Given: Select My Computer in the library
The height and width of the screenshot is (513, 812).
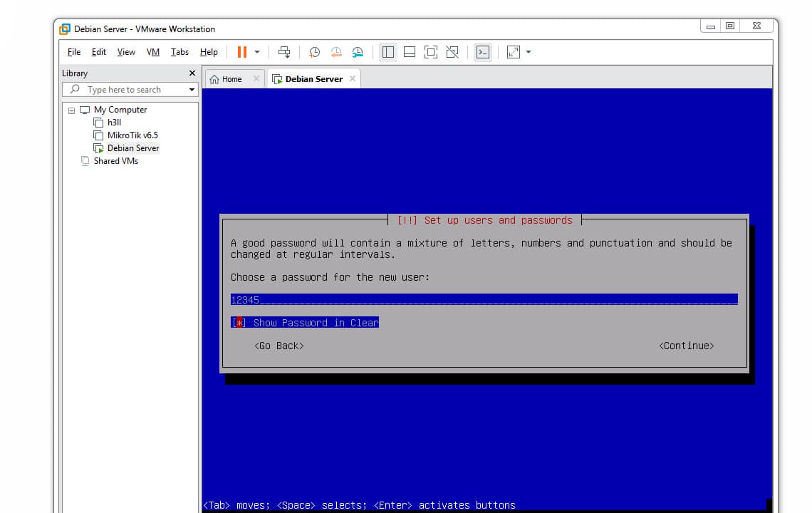Looking at the screenshot, I should 120,110.
